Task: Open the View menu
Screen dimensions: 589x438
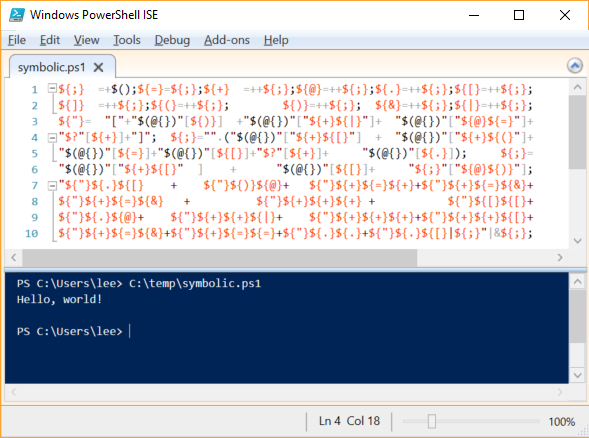Action: point(86,40)
